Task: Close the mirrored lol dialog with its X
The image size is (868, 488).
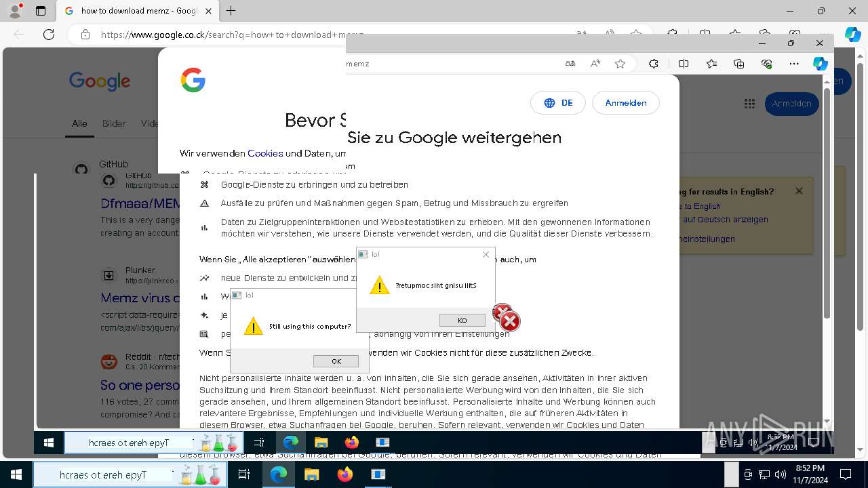Action: click(486, 254)
